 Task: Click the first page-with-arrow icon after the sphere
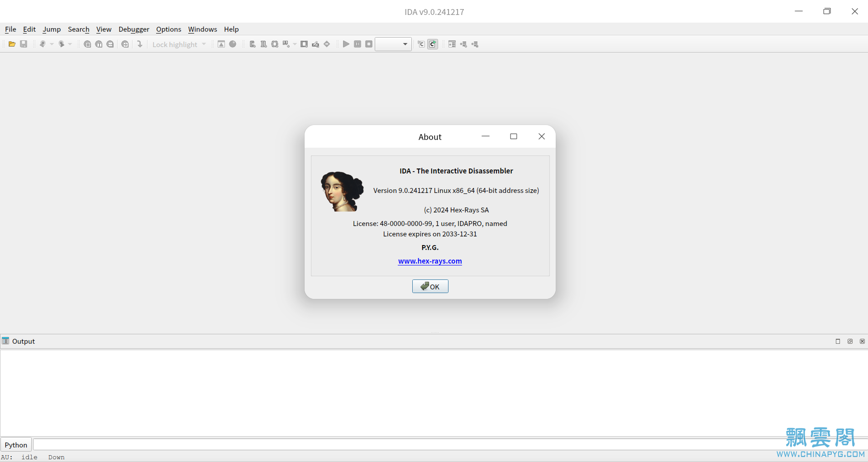(253, 44)
